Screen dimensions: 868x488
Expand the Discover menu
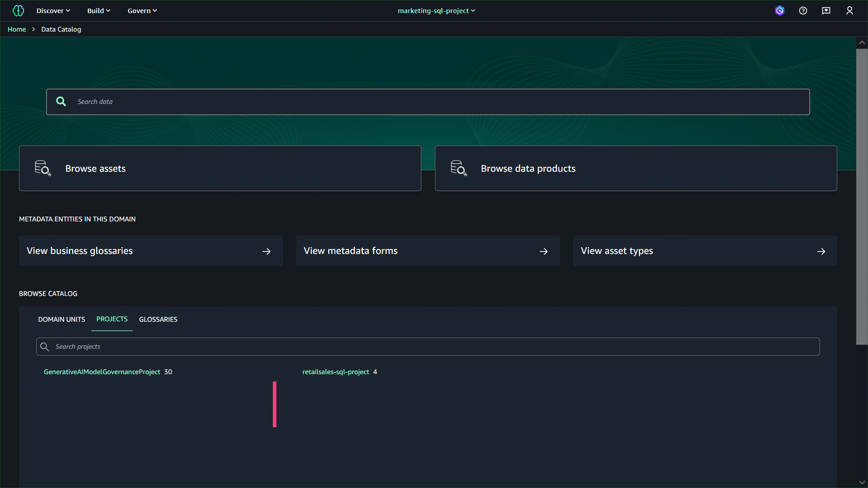click(x=53, y=10)
